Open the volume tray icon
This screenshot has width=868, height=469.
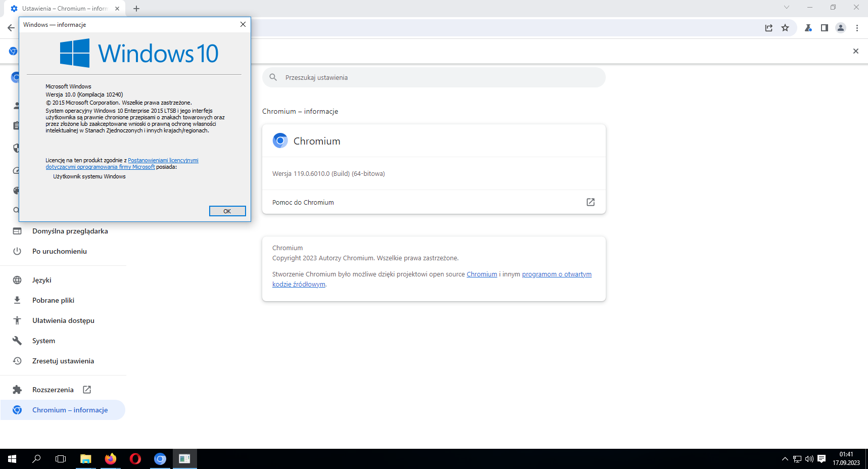click(809, 459)
